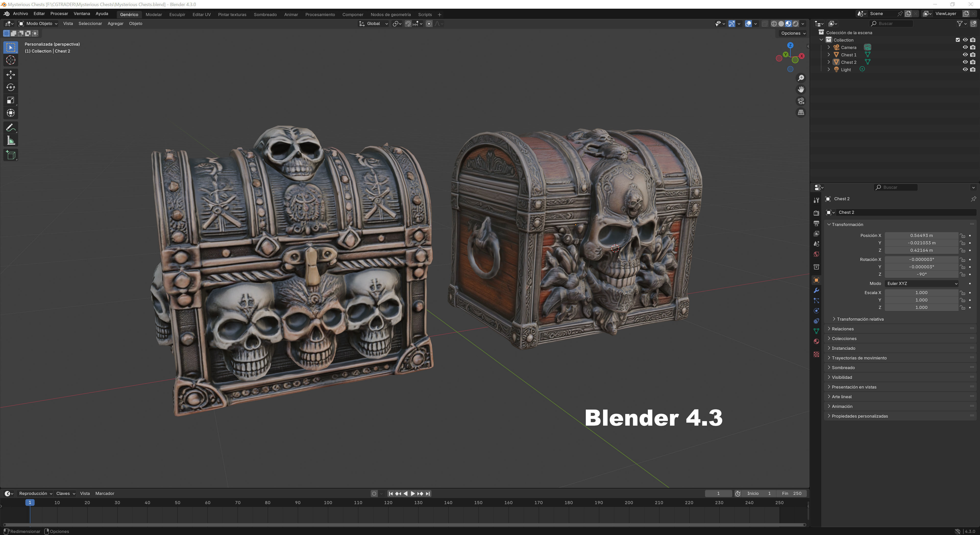Expand the Relaciones panel
This screenshot has height=535, width=980.
842,329
